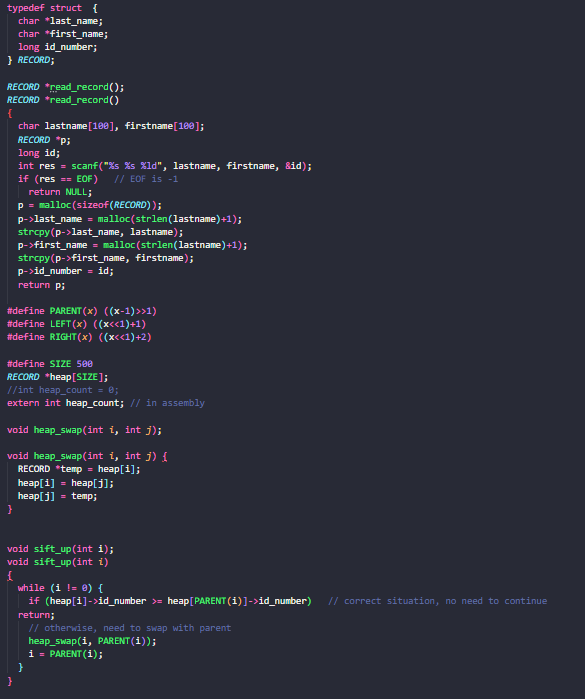Click the 'RECORD *read_record();' prototype line

[66, 87]
